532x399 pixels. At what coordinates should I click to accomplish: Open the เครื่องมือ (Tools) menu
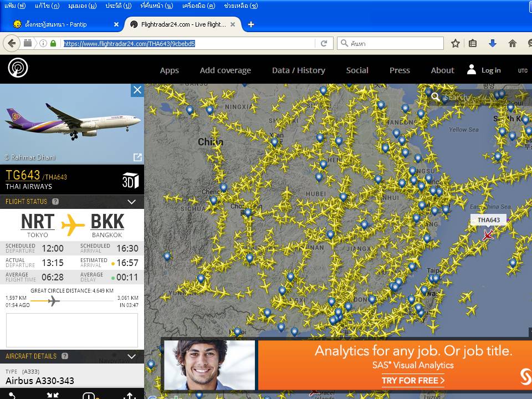[x=198, y=6]
